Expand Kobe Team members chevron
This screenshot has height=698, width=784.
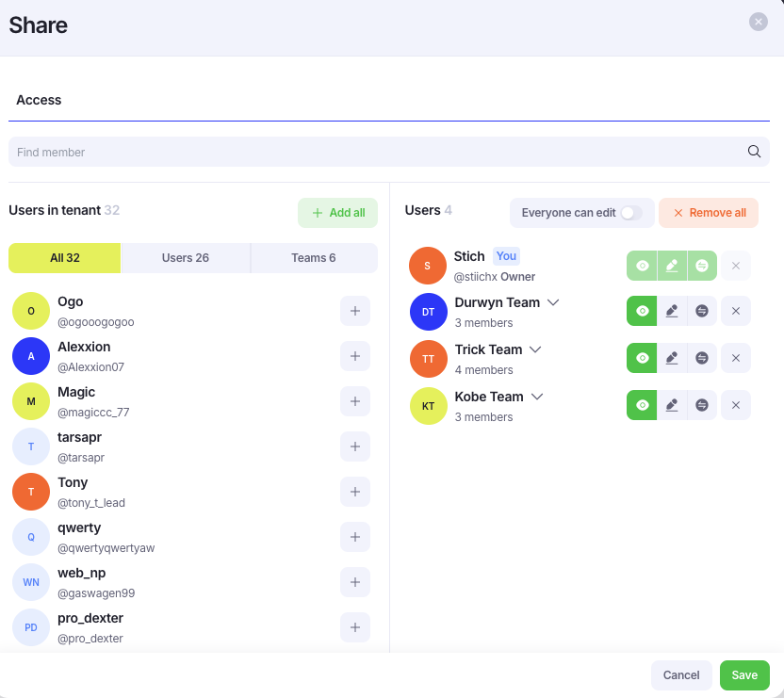[537, 397]
